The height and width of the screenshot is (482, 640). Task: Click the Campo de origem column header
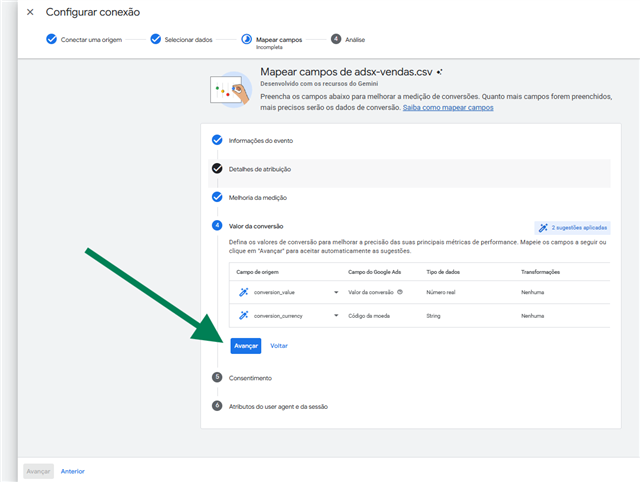pyautogui.click(x=257, y=272)
